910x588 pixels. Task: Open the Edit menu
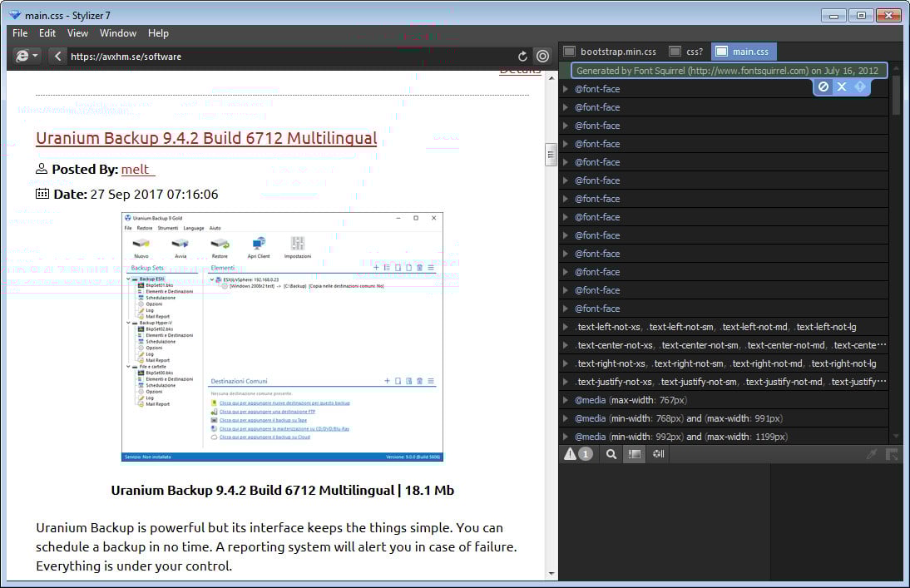(x=47, y=33)
